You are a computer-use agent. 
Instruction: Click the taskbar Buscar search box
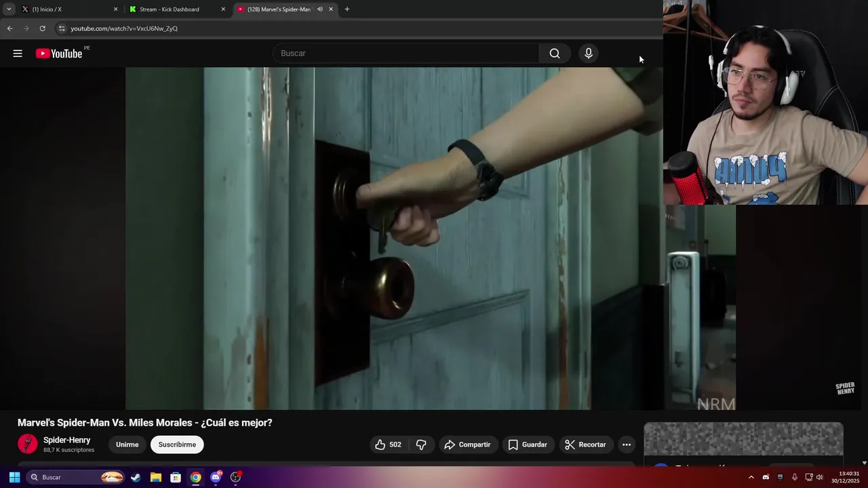(x=76, y=477)
